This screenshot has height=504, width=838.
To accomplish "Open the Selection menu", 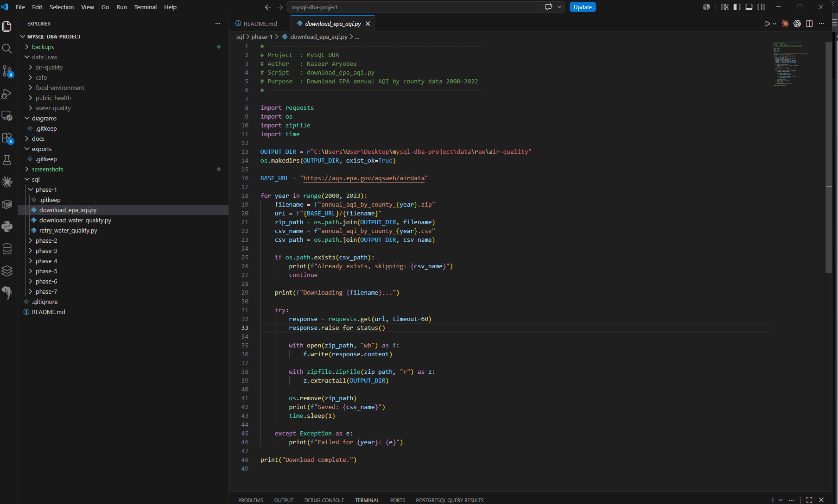I will [x=62, y=7].
